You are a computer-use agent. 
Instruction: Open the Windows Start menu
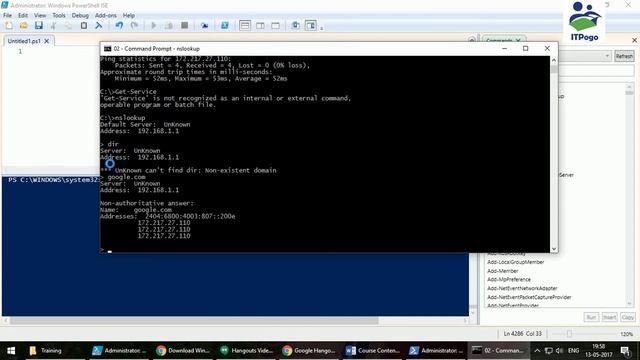11,350
